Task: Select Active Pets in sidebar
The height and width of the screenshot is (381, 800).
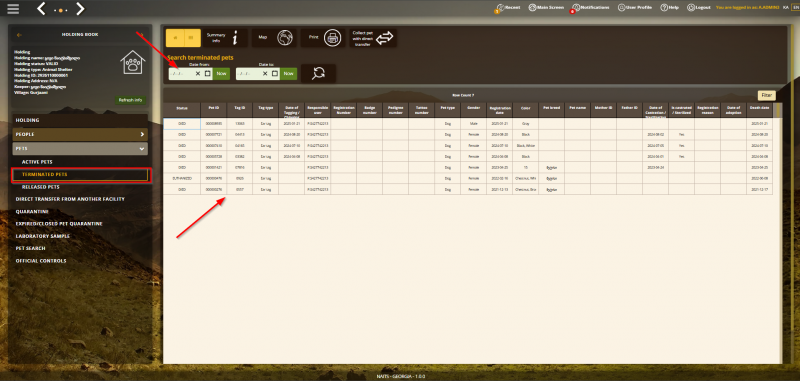Action: coord(37,162)
